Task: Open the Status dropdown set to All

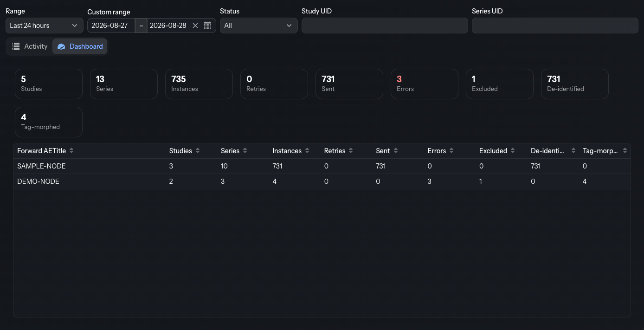Action: pos(259,26)
